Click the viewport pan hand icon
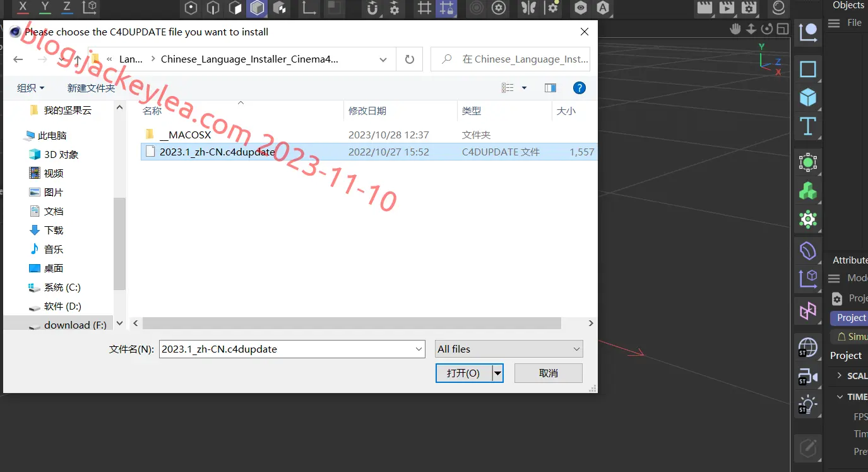868x472 pixels. (x=735, y=28)
